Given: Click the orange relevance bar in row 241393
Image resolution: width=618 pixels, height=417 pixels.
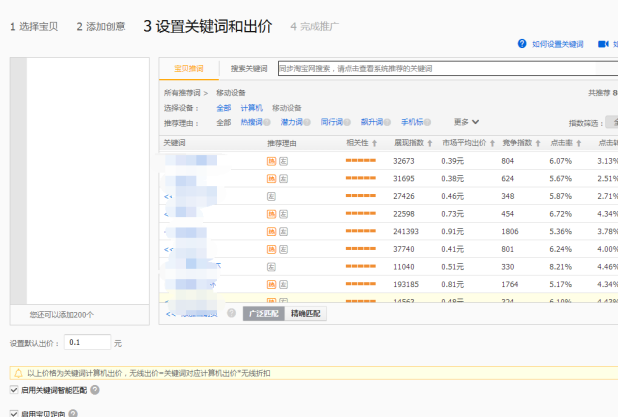Looking at the screenshot, I should [361, 231].
